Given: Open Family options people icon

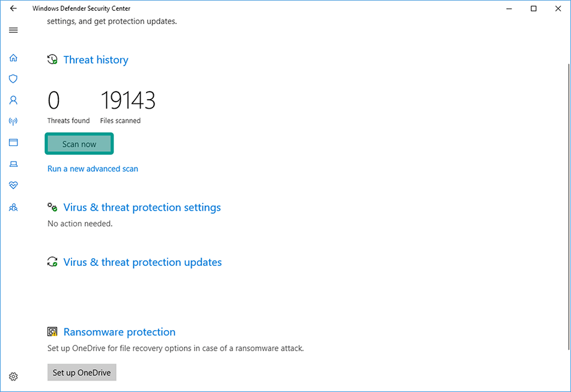Looking at the screenshot, I should pos(13,208).
